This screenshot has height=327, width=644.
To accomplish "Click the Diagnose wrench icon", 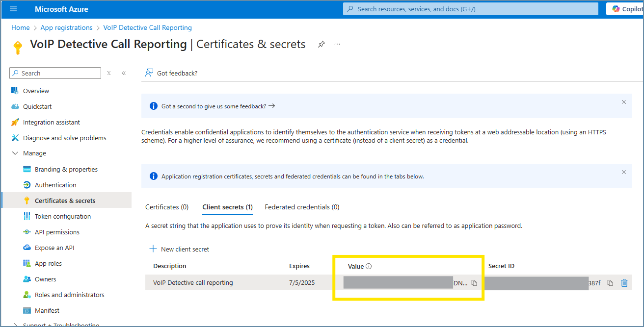I will tap(15, 138).
